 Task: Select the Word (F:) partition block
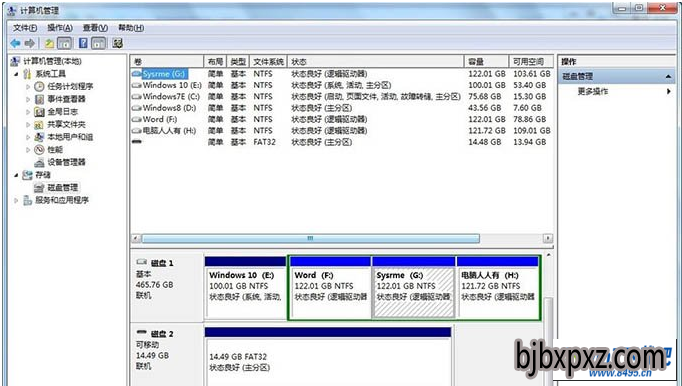(x=330, y=288)
